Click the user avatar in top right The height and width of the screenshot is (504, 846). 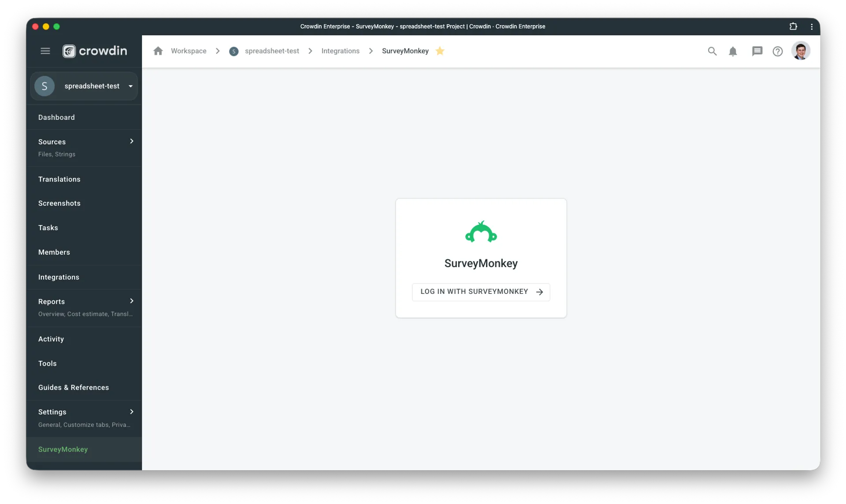coord(801,51)
